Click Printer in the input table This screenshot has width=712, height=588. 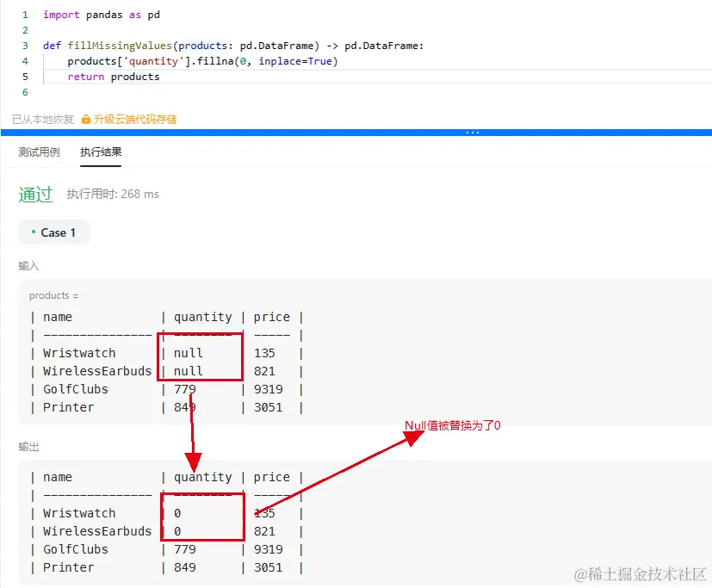[x=69, y=407]
